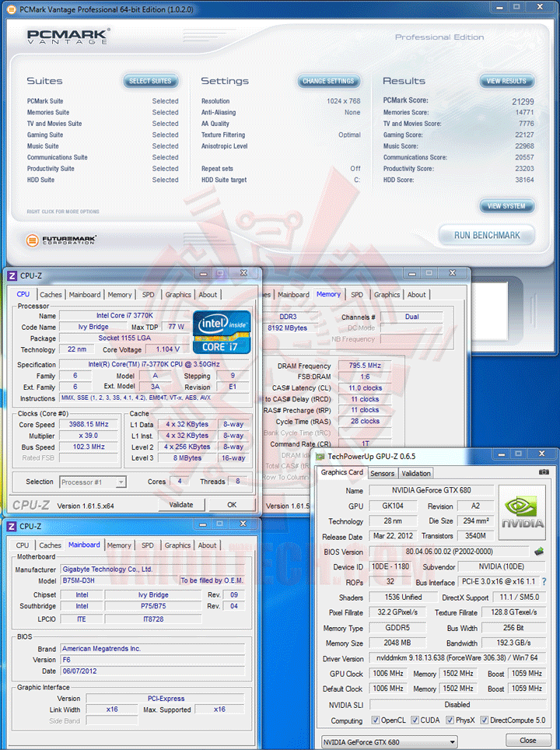Open the Processor #1 selection dropdown
The width and height of the screenshot is (560, 750).
coord(121,482)
